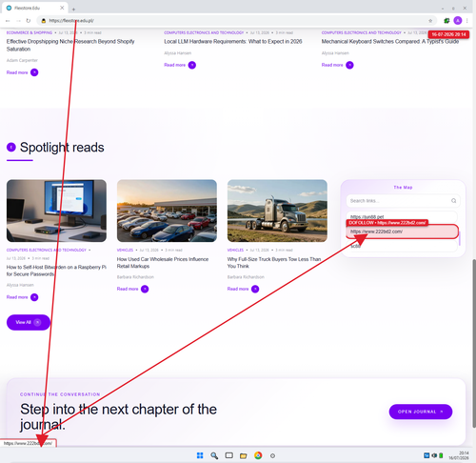This screenshot has height=463, width=476.
Task: Open Local LLM Hardware Requirements article title
Action: [233, 41]
